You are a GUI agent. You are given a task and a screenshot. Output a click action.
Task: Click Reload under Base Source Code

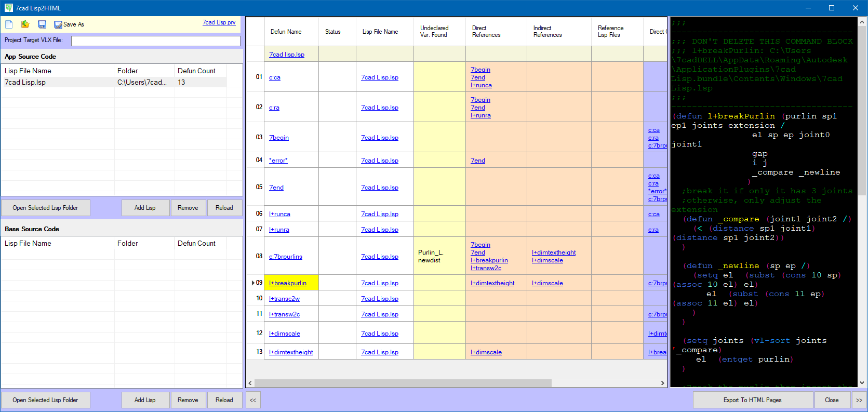[x=224, y=400]
